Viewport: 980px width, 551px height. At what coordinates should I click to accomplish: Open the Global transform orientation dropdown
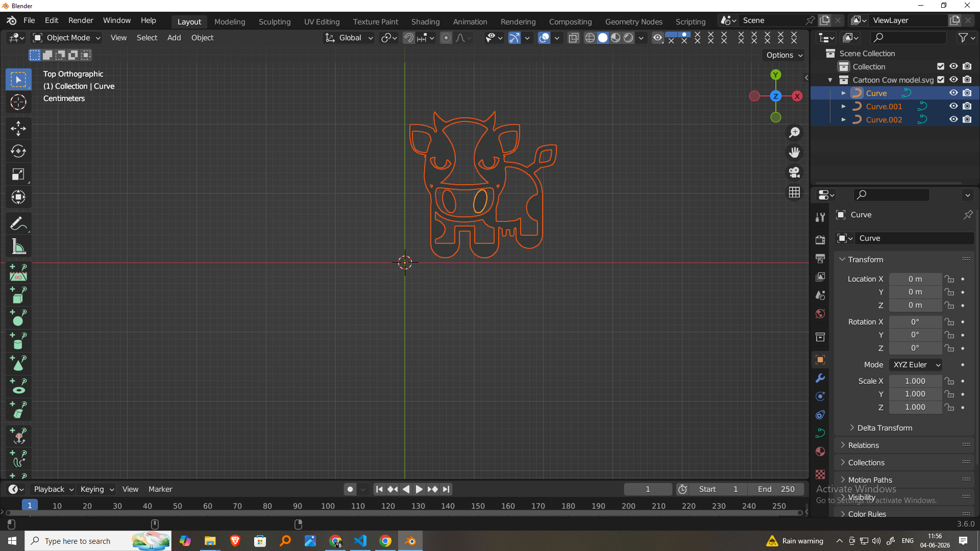click(x=349, y=38)
